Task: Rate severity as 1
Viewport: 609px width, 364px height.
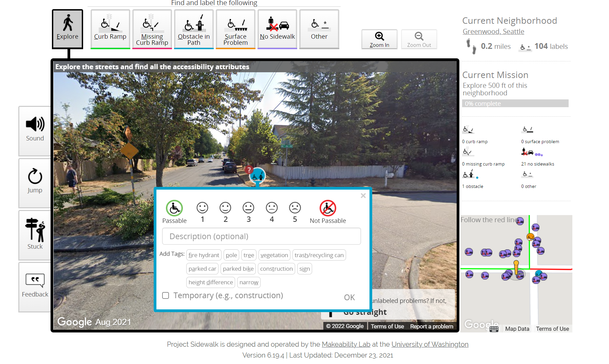Action: coord(203,212)
